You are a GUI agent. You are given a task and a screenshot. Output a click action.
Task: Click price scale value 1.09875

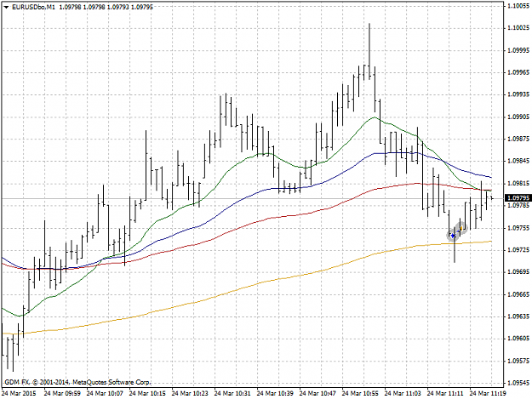point(518,139)
